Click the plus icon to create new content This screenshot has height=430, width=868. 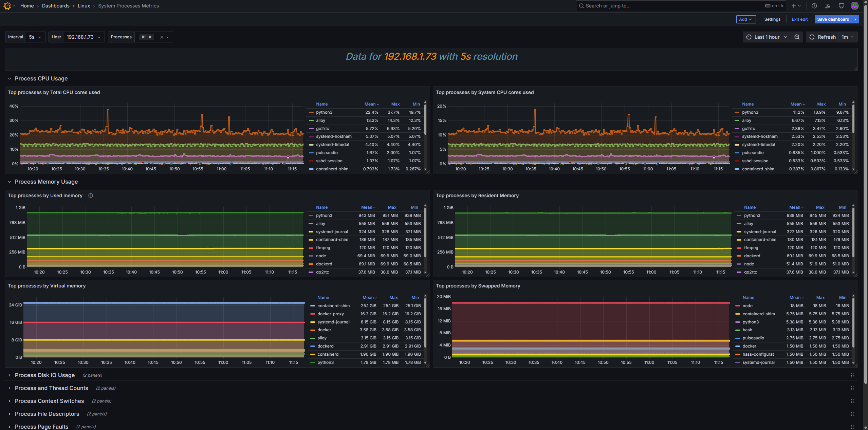pos(793,5)
